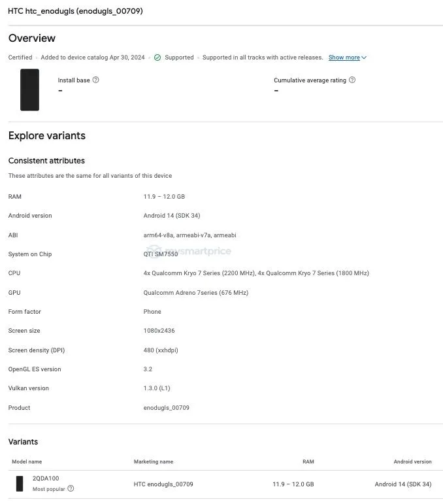Click the Cumulative average rating help icon
This screenshot has height=504, width=443.
[x=352, y=80]
